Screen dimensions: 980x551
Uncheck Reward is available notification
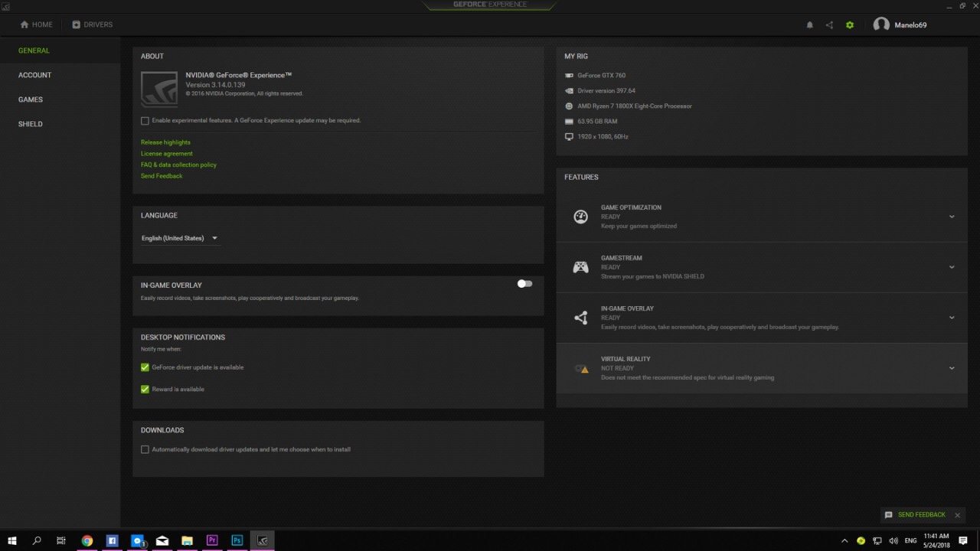[x=145, y=390]
